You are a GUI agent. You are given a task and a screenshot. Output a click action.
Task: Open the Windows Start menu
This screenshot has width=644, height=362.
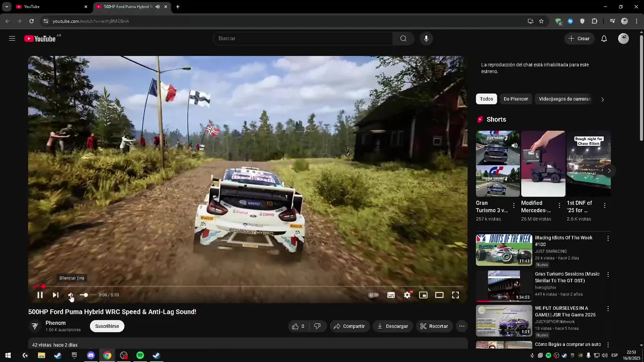(x=8, y=355)
